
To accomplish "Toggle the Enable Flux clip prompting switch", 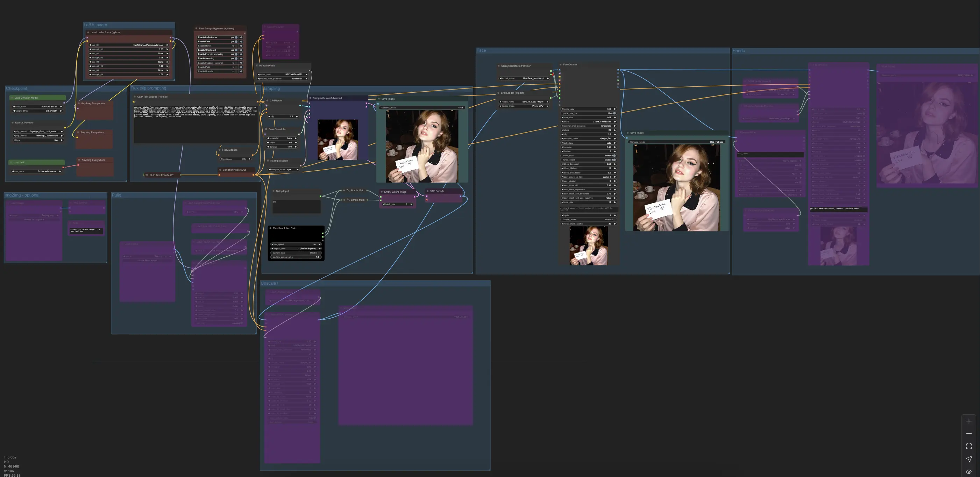I will [x=236, y=54].
